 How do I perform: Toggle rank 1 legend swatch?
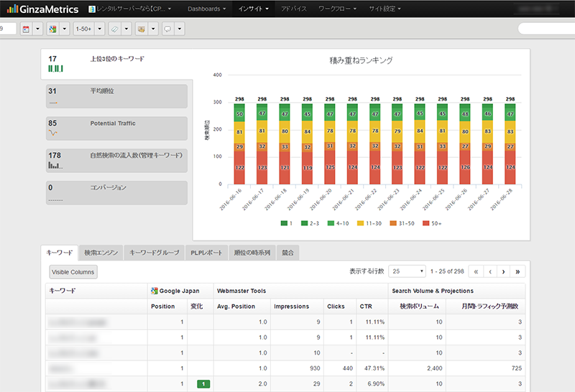pyautogui.click(x=284, y=223)
